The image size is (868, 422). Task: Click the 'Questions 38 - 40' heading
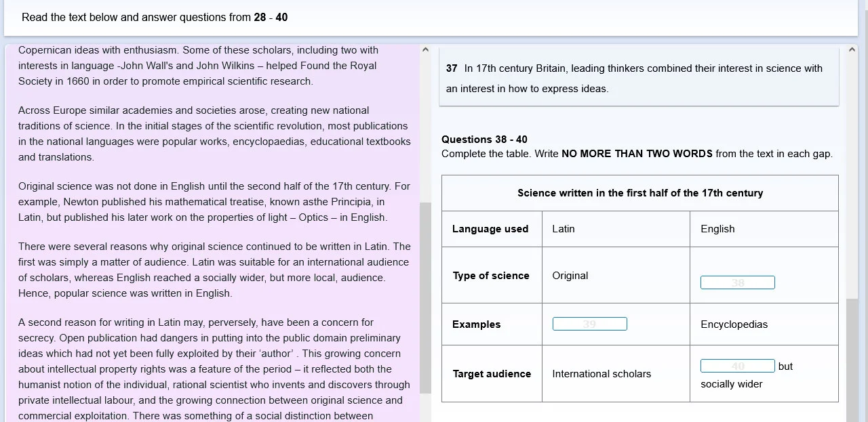(484, 140)
